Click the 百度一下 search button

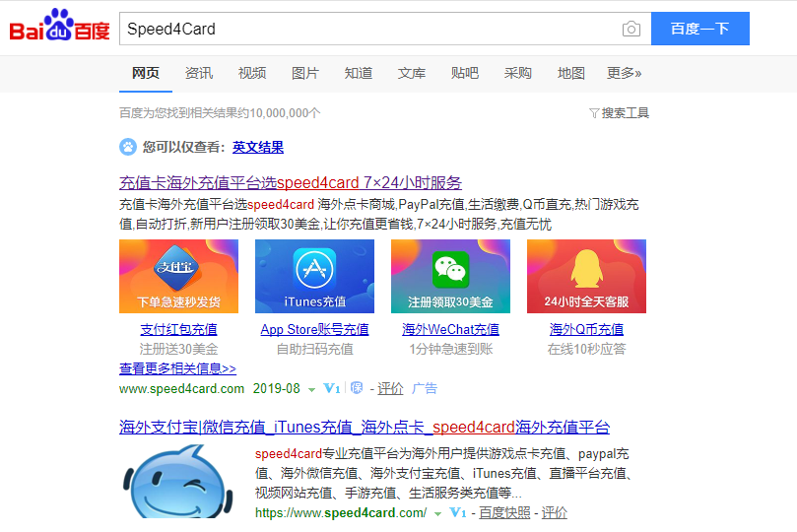[x=699, y=29]
